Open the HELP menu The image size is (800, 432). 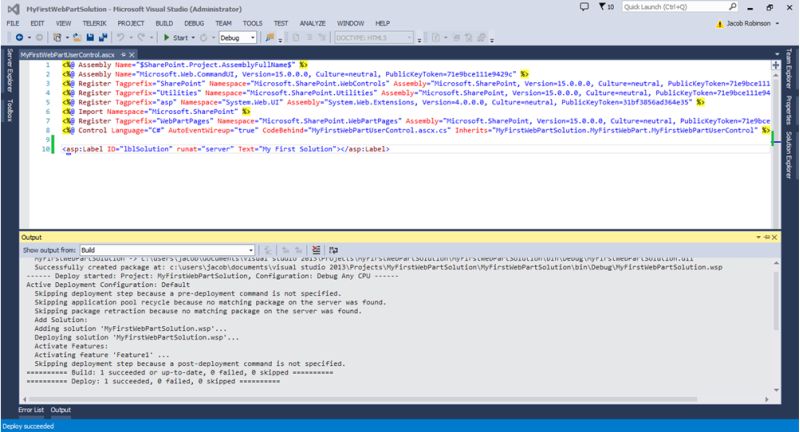click(382, 23)
